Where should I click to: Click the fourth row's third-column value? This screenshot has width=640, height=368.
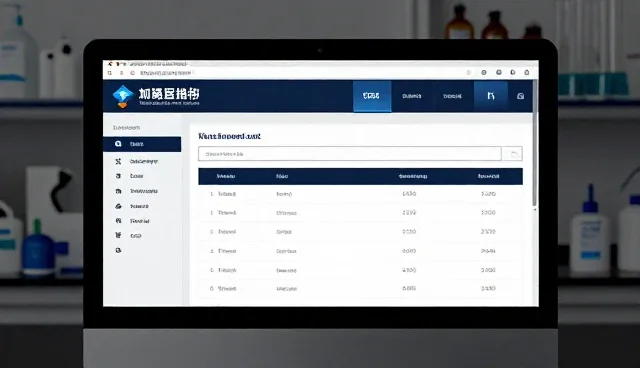[x=409, y=251]
